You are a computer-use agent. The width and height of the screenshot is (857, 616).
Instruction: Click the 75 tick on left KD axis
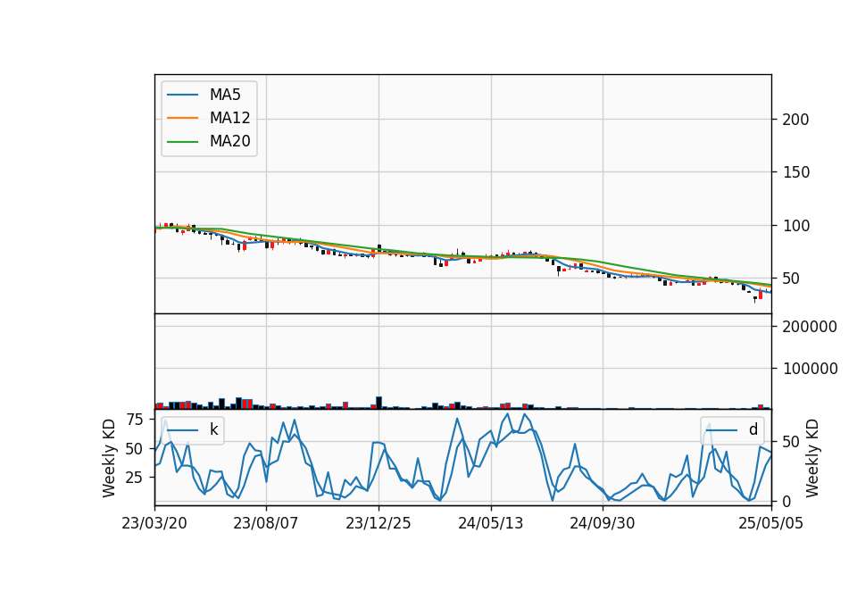(135, 420)
